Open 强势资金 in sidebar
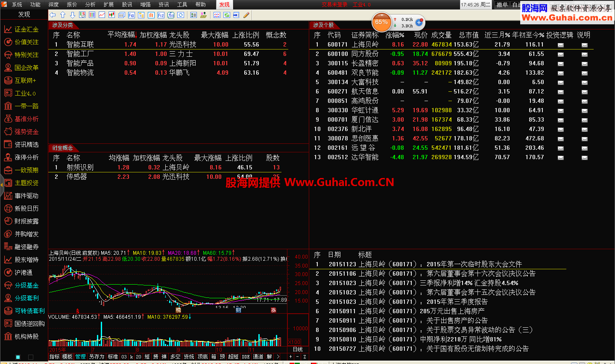 tap(26, 132)
